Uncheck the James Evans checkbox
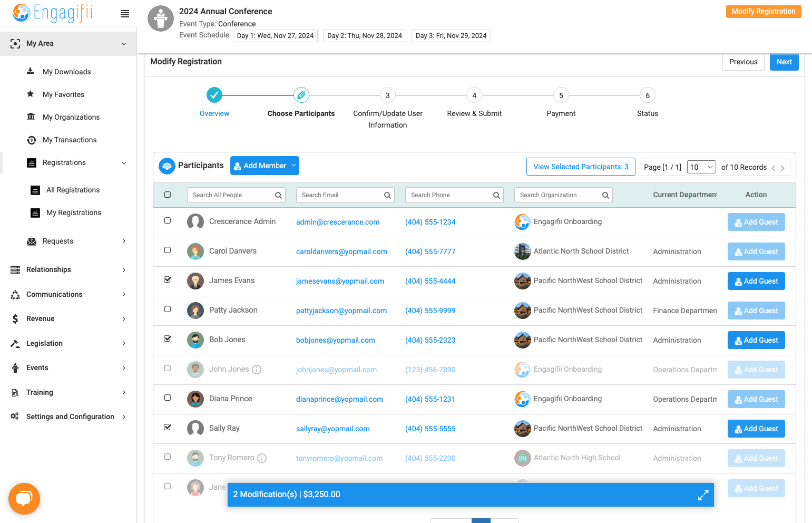 point(168,280)
